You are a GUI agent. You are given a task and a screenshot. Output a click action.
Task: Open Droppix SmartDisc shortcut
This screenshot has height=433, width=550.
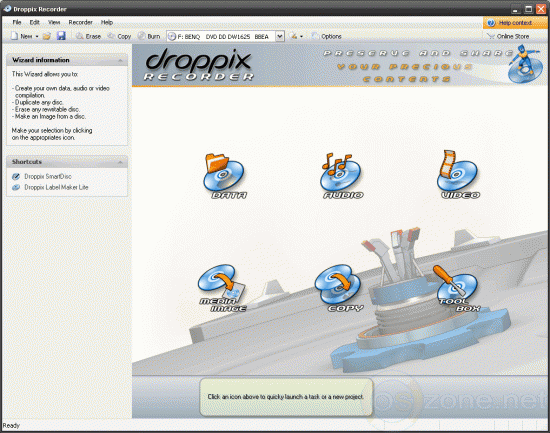coord(48,176)
